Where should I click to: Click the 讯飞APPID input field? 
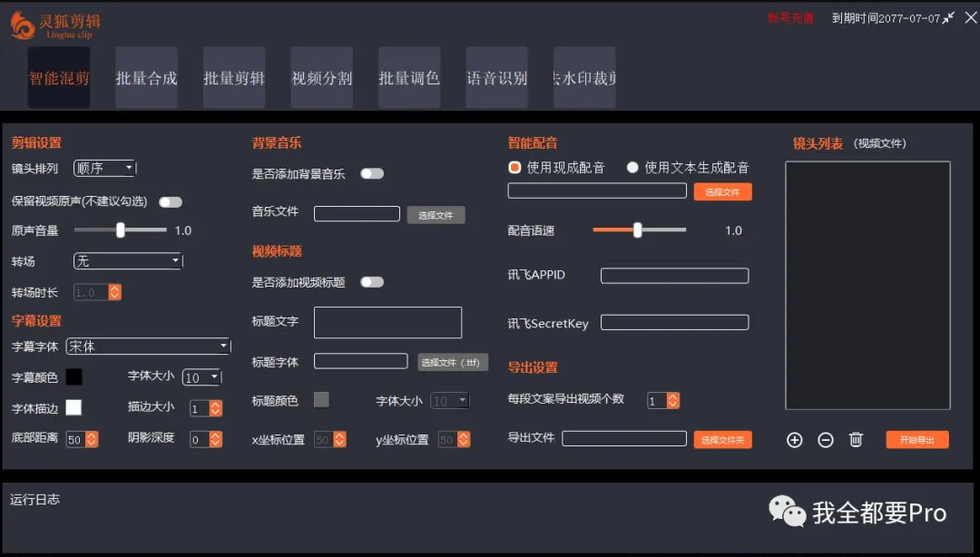pos(674,276)
